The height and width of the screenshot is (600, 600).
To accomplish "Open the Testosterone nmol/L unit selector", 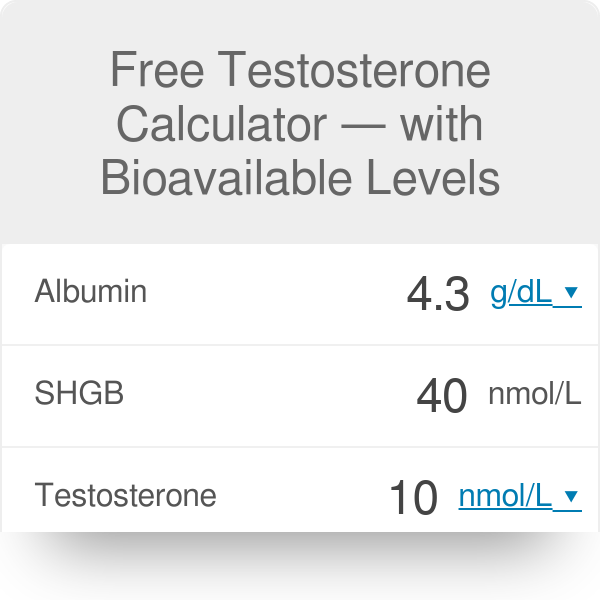I will (x=505, y=495).
